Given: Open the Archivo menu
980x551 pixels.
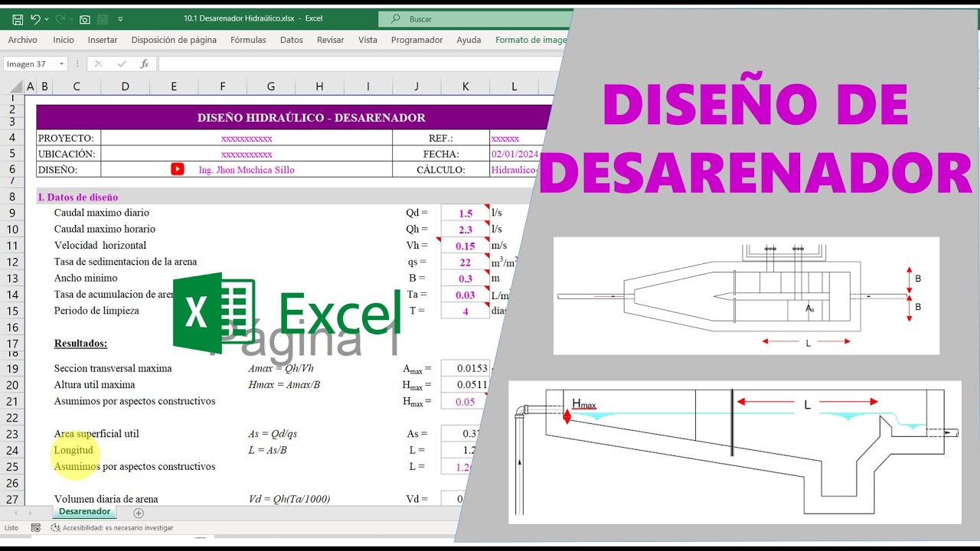Looking at the screenshot, I should click(23, 40).
